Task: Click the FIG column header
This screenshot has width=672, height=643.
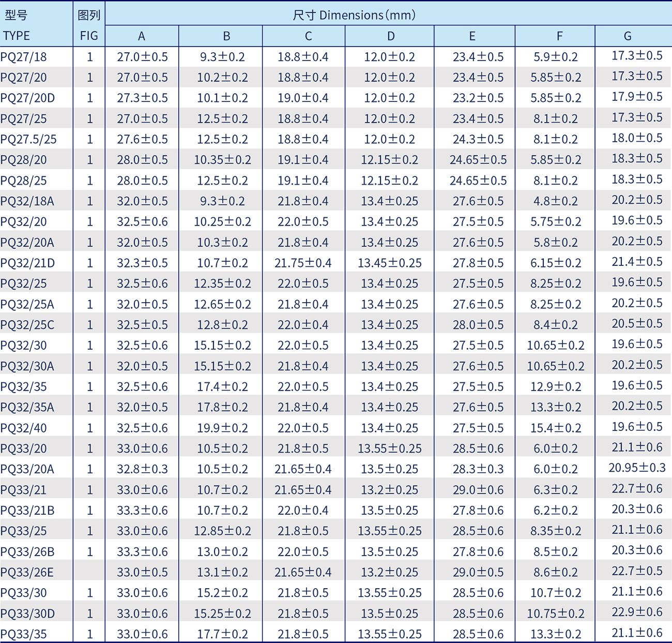Action: click(89, 36)
